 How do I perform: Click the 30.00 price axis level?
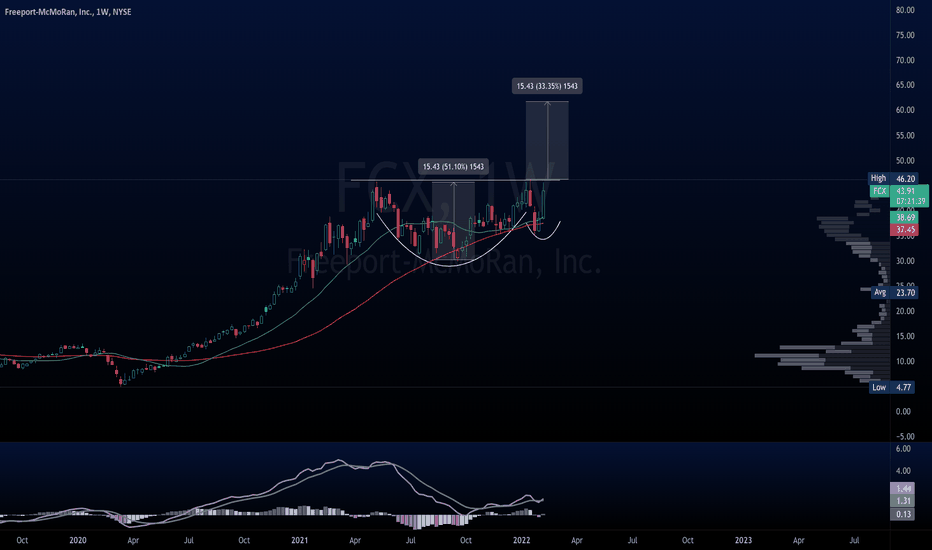pos(905,261)
